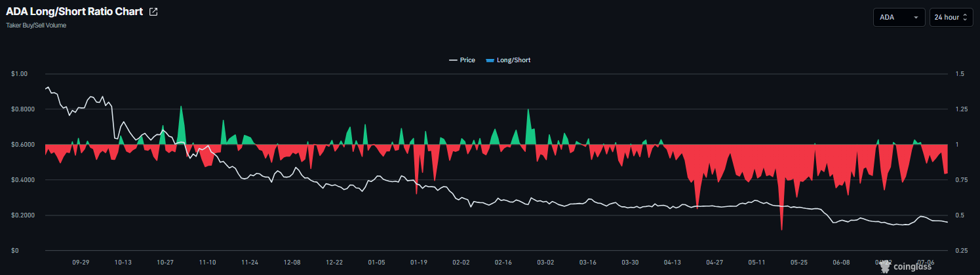Screen dimensions: 980x275
Task: Toggle the Long/Short series legend
Action: pos(508,60)
